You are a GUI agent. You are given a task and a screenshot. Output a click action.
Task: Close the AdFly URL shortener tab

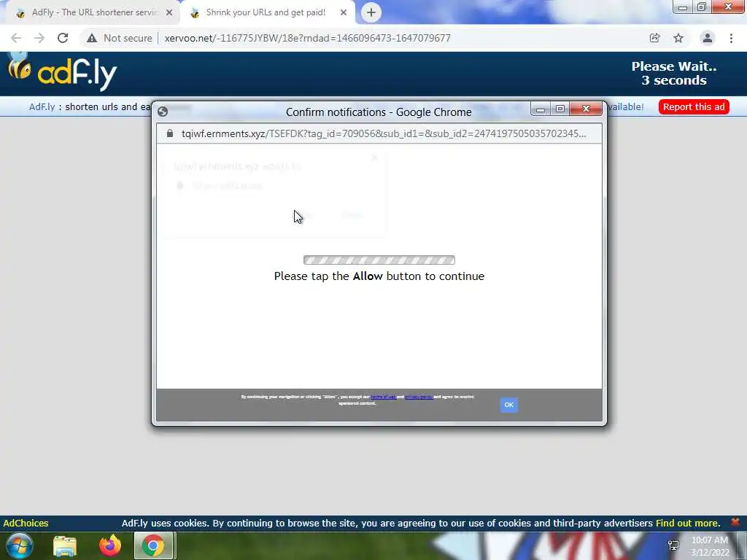[169, 13]
